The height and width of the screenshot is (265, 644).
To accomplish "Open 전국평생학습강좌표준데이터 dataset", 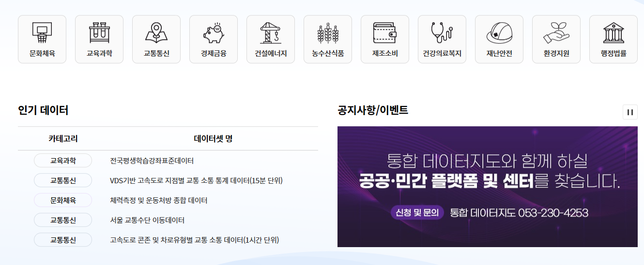I will [x=152, y=161].
